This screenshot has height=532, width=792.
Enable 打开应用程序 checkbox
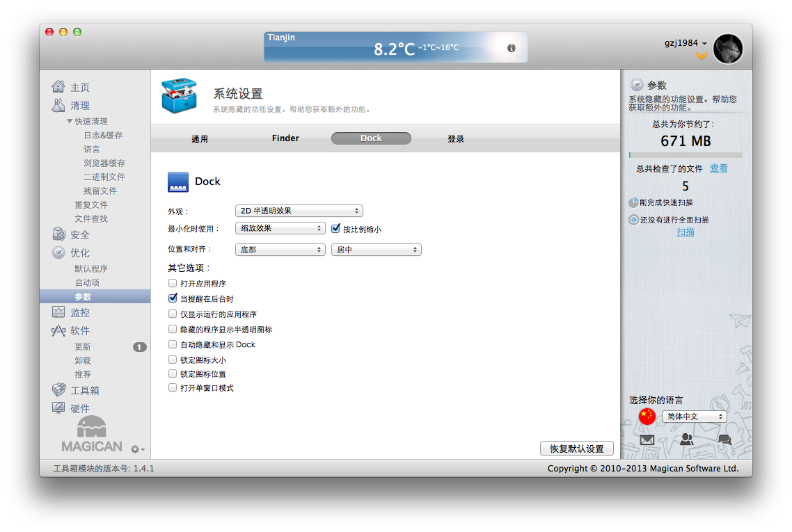(173, 284)
